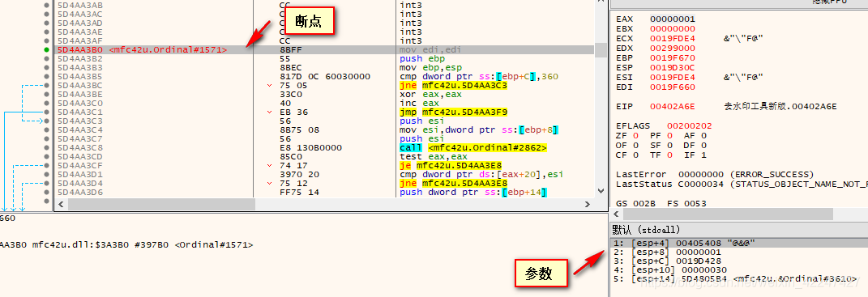Select bytes '8BFF' in opcode column
Image resolution: width=868 pixels, height=297 pixels.
coord(291,50)
